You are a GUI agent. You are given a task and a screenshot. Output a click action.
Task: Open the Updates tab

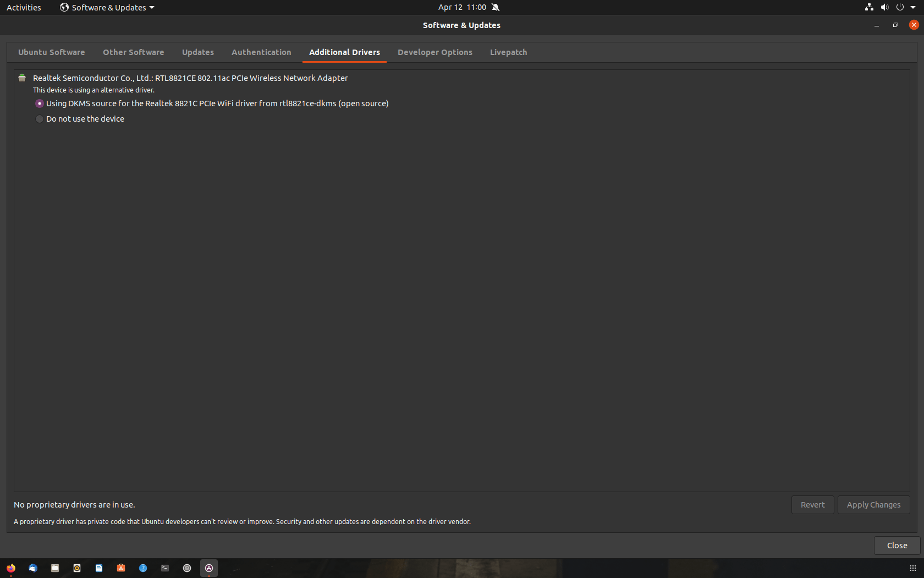point(198,52)
